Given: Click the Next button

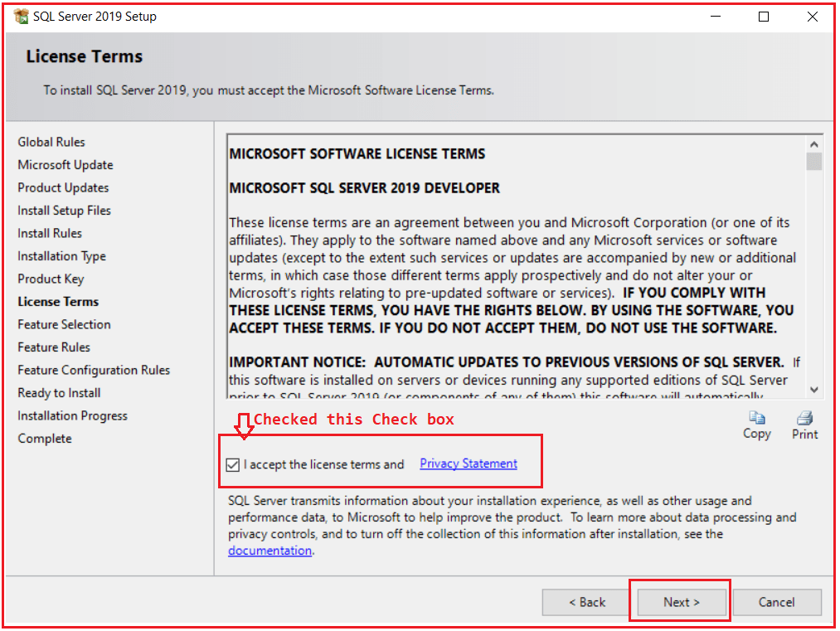Looking at the screenshot, I should (x=682, y=602).
